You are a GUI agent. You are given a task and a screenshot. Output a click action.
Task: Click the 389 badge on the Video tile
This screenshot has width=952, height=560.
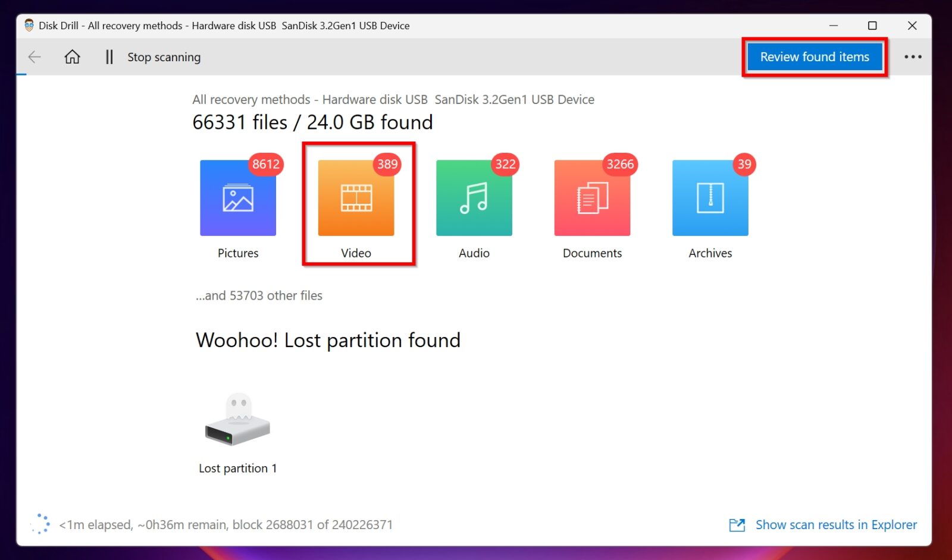[386, 165]
